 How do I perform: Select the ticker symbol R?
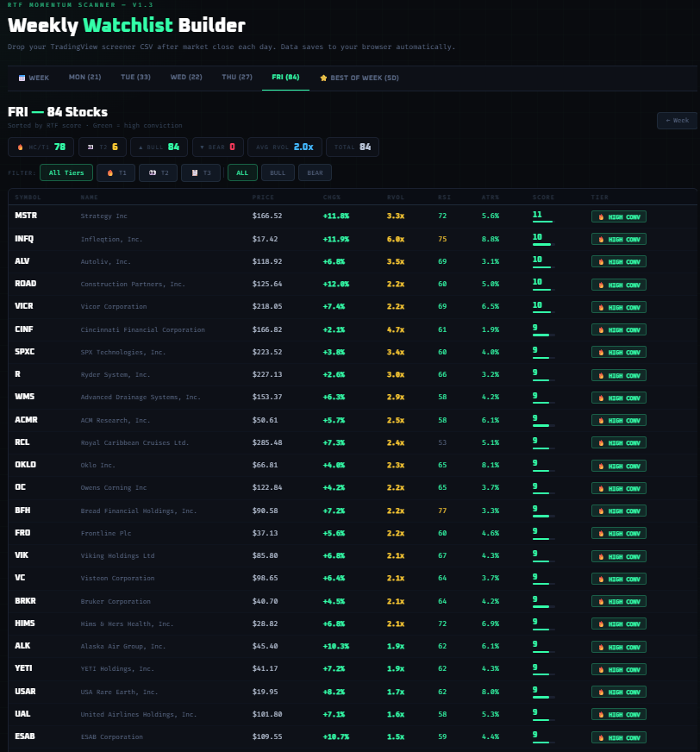[18, 374]
